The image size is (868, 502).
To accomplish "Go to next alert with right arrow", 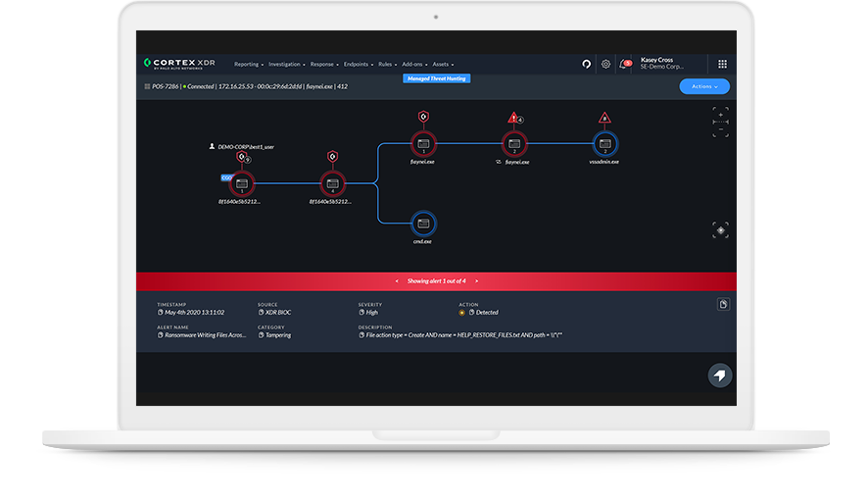I will coord(475,281).
